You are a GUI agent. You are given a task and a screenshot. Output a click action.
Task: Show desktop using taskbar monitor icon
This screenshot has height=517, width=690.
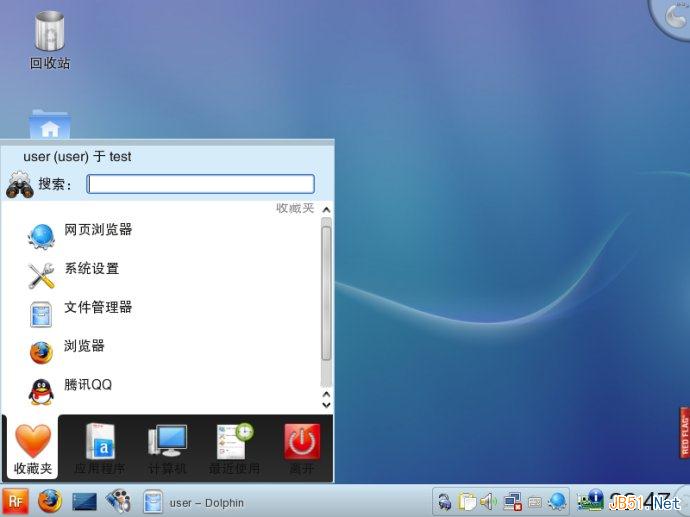coord(84,500)
